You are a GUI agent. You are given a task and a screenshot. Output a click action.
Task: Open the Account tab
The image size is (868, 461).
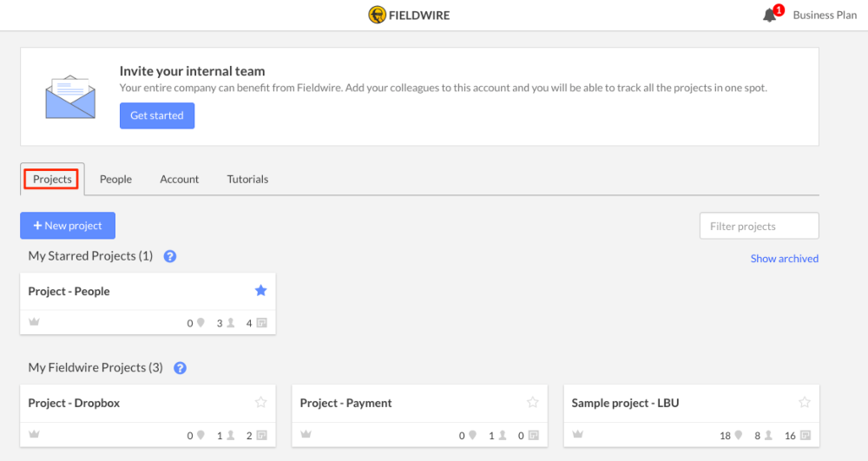click(x=180, y=180)
